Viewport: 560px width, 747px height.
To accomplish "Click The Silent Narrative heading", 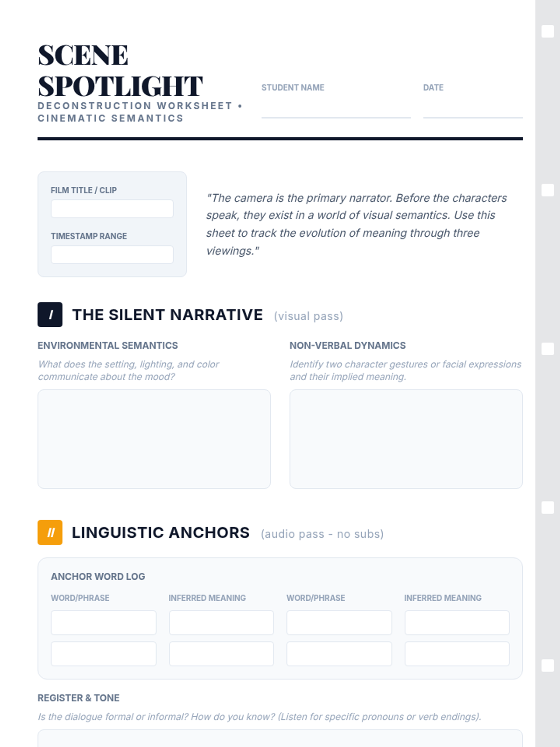I will click(x=168, y=315).
